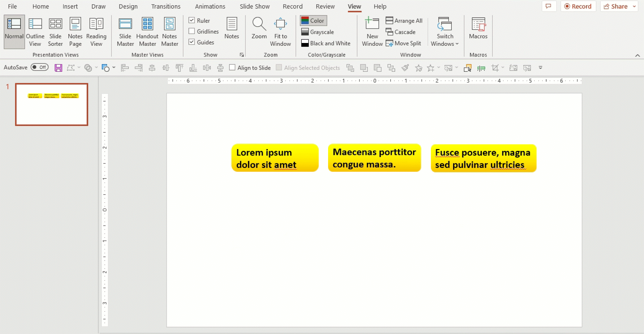Expand Switch Windows dropdown
The width and height of the screenshot is (644, 334).
pyautogui.click(x=445, y=32)
